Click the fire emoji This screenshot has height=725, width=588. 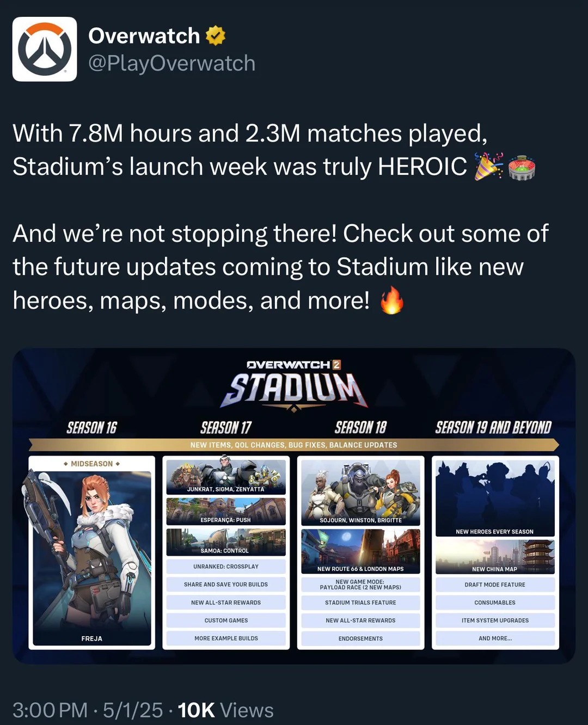[x=392, y=300]
